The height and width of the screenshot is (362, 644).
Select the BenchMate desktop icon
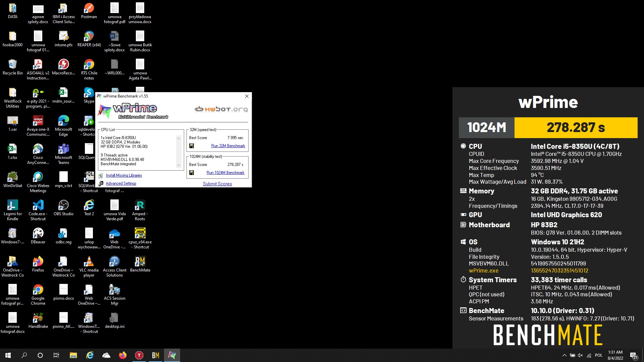click(140, 264)
